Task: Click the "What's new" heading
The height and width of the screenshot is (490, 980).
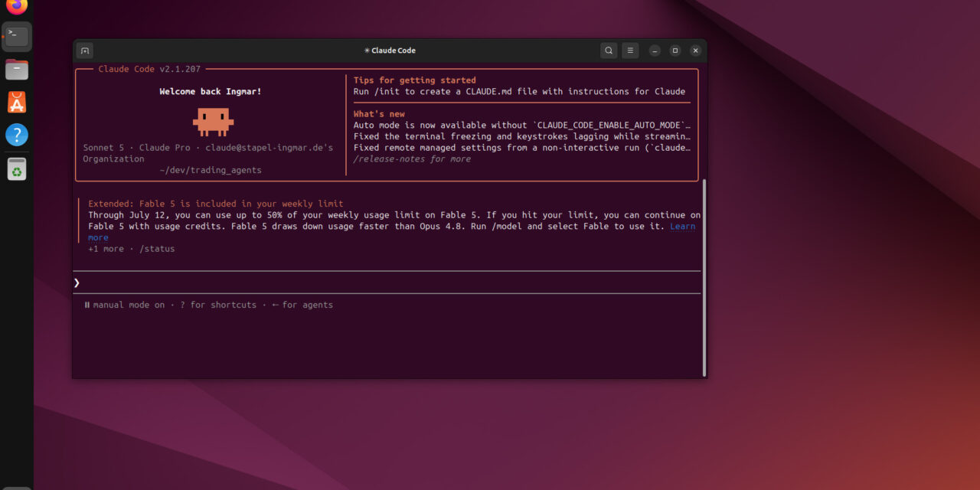Action: (379, 114)
